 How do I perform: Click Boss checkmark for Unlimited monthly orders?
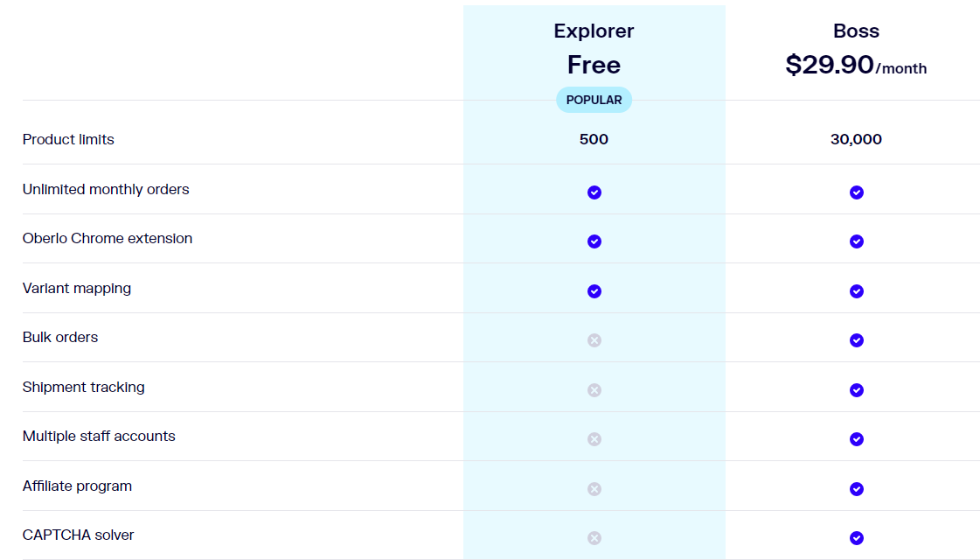click(x=857, y=192)
